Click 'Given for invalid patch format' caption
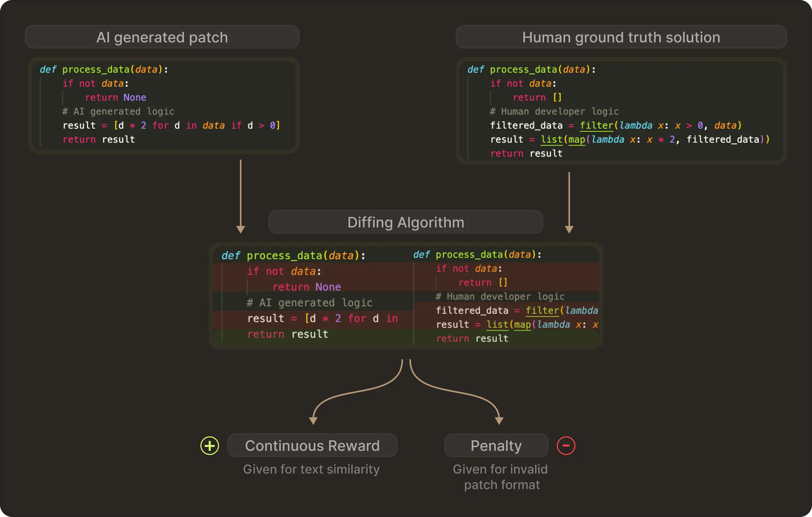 point(500,477)
